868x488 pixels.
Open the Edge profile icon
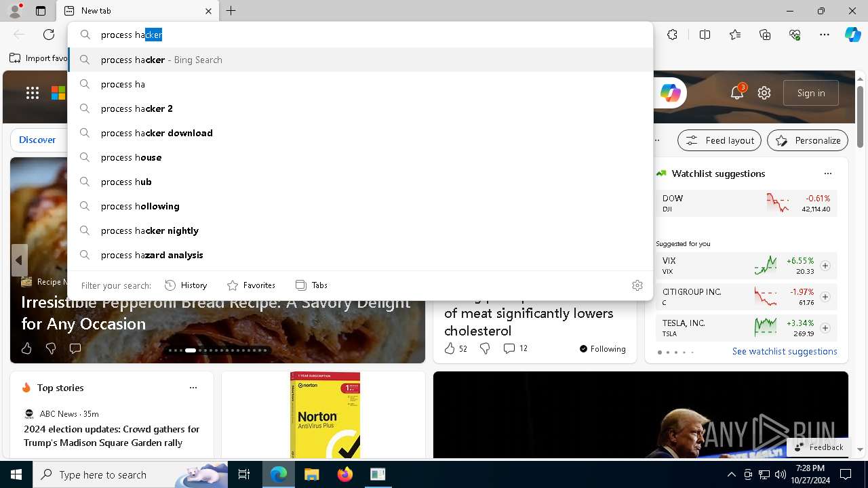pos(15,11)
